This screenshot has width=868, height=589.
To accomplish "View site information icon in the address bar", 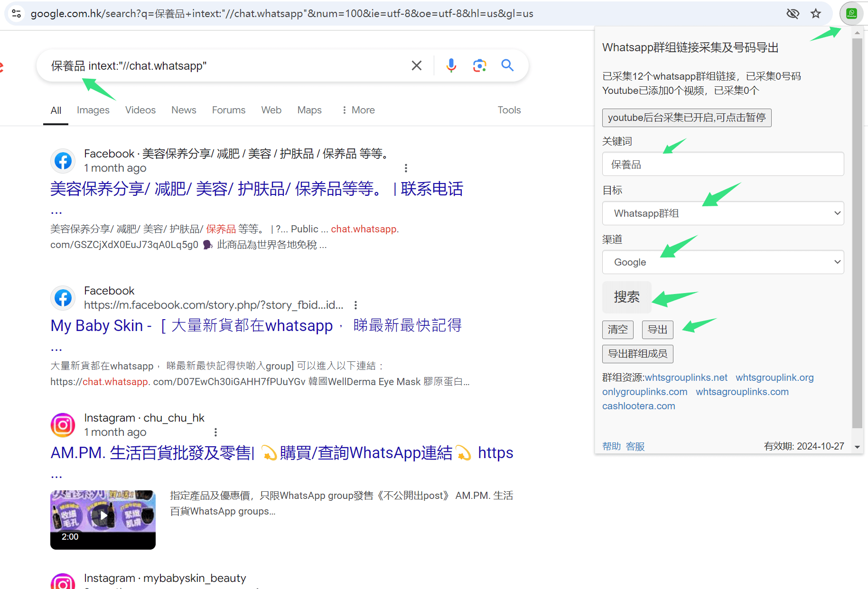I will (x=16, y=13).
